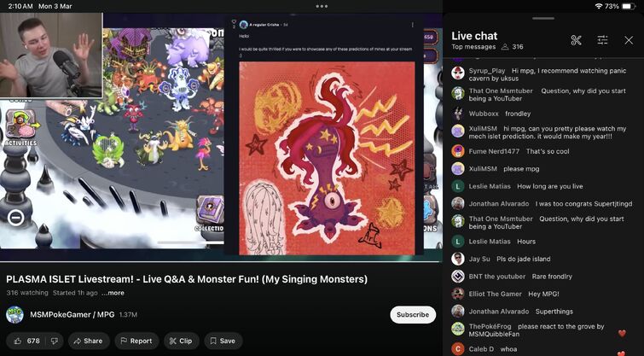Share the livestream
The image size is (644, 356).
click(x=89, y=341)
